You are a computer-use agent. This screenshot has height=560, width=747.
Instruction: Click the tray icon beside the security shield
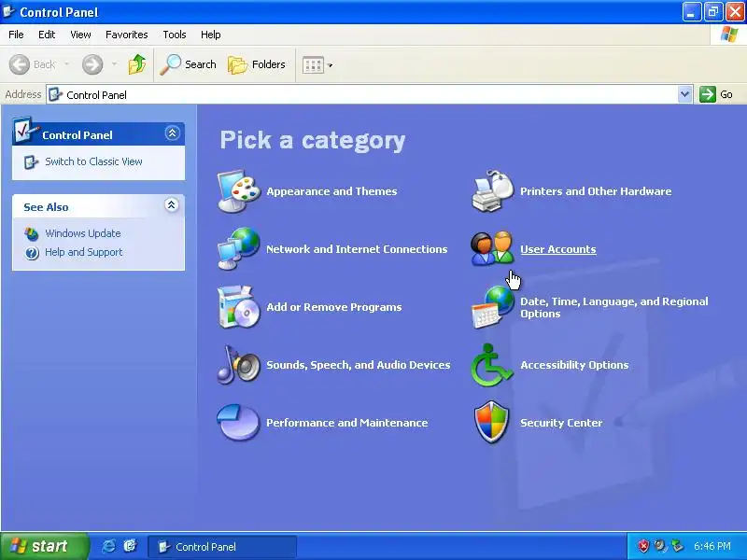tap(660, 546)
